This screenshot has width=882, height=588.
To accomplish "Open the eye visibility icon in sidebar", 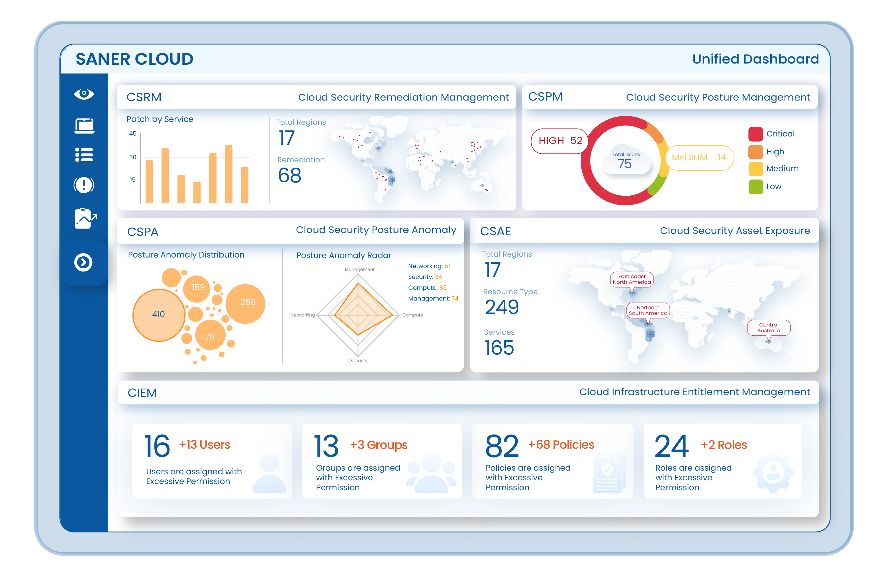I will coord(84,93).
